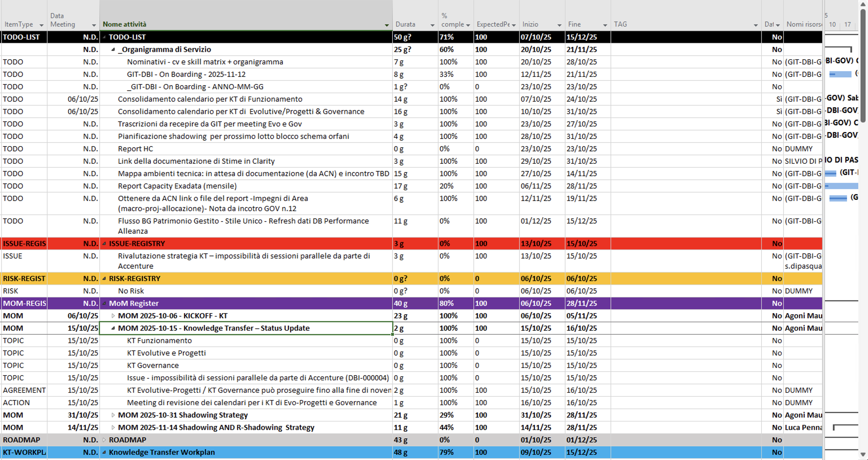Select the 'KT Evolutive e Progetti' topic

pos(166,353)
